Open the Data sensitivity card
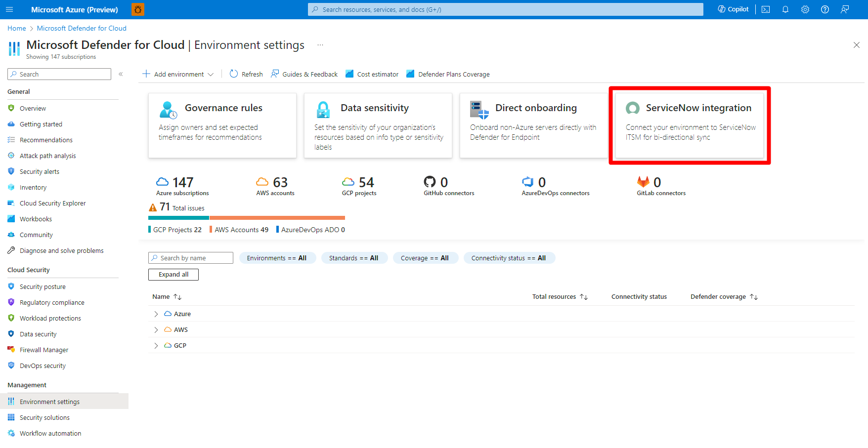 click(378, 125)
